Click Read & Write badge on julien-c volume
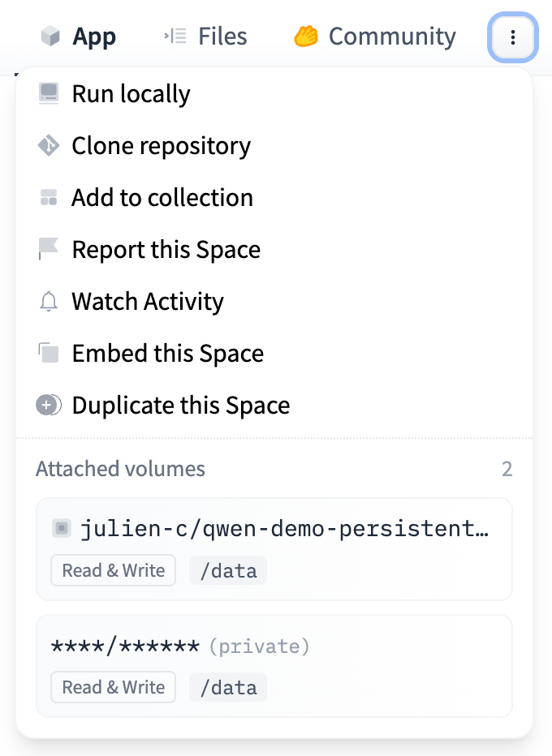 coord(113,570)
